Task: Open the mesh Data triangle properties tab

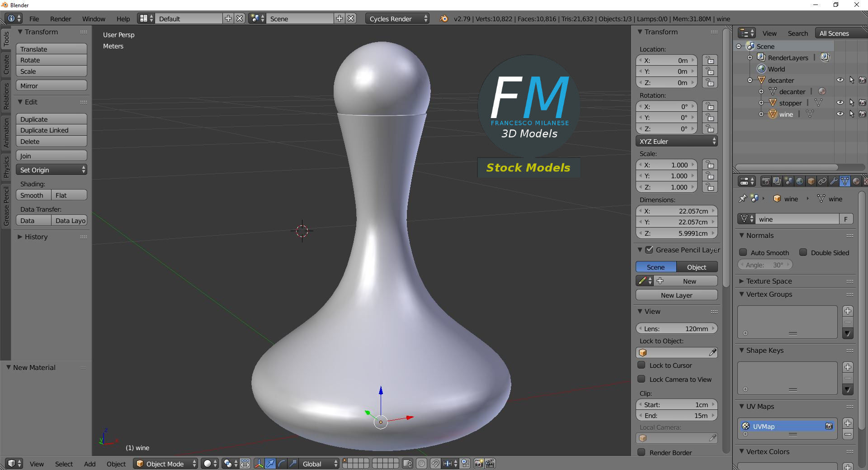Action: [x=845, y=181]
